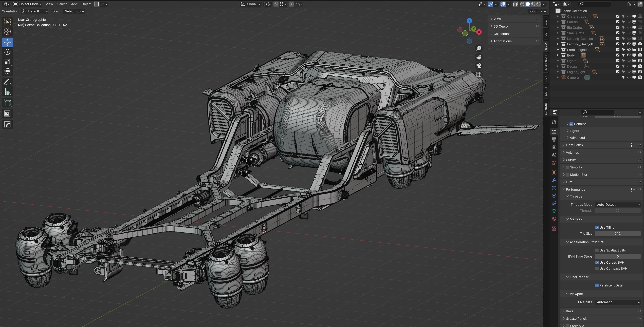The image size is (644, 327).
Task: Disable Lights collection in renders
Action: 640,61
